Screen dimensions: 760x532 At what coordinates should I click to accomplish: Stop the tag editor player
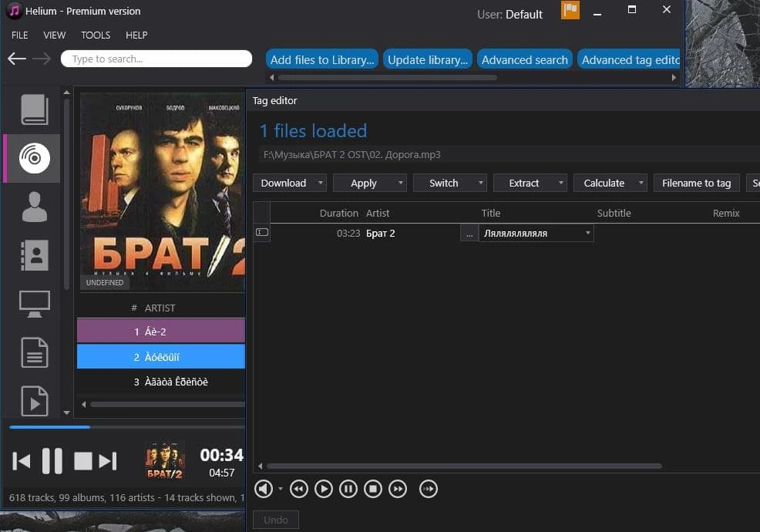click(373, 489)
